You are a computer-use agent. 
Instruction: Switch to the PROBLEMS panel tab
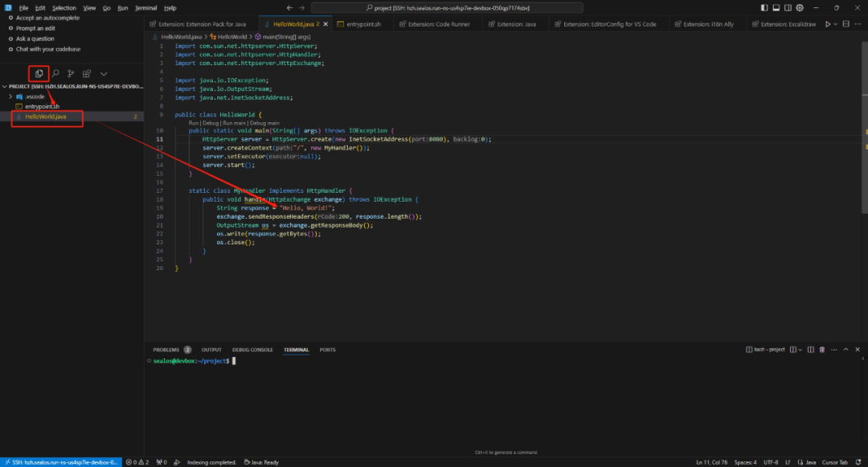tap(166, 350)
